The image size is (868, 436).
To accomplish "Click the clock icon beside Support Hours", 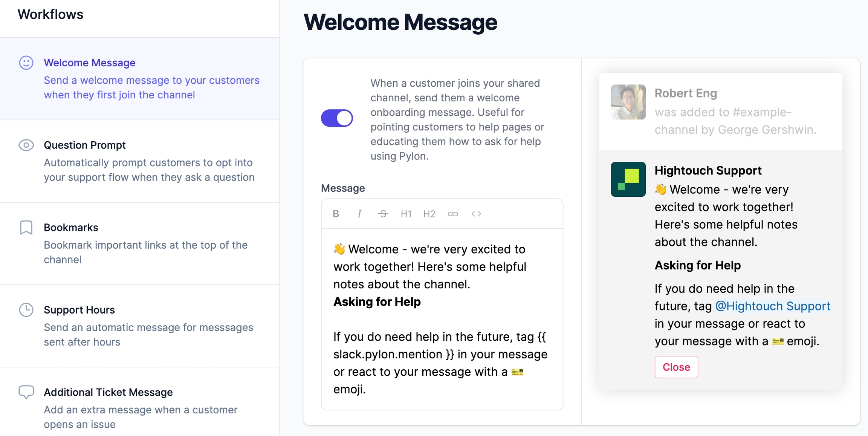I will coord(26,310).
